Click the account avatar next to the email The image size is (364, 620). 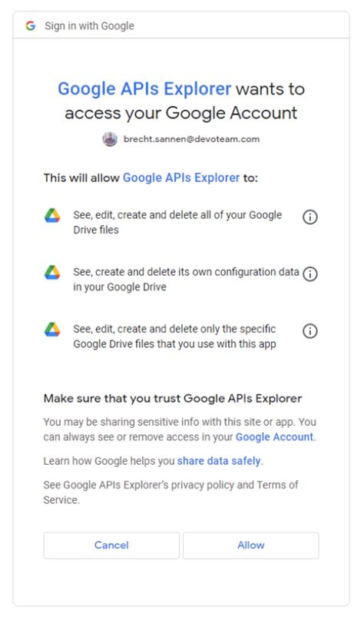coord(110,139)
